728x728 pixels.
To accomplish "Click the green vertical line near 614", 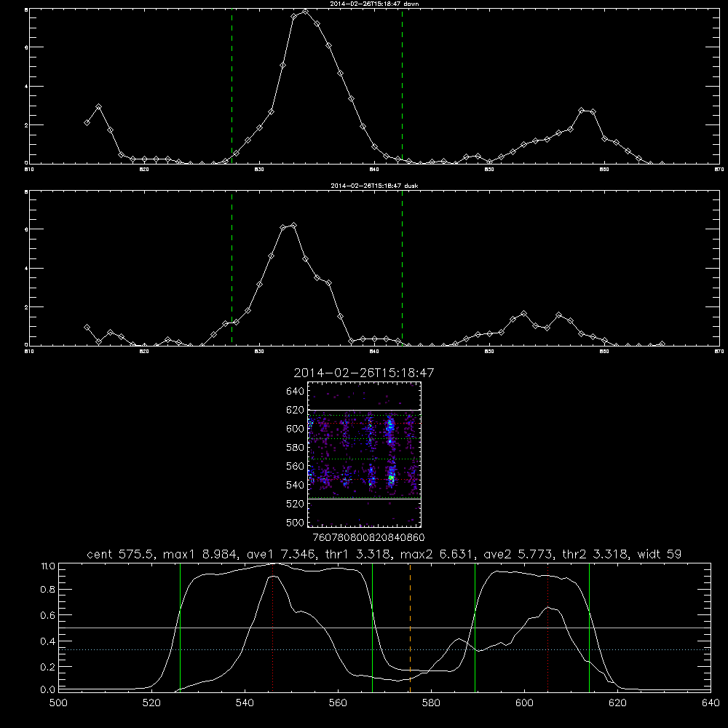I will click(x=589, y=627).
